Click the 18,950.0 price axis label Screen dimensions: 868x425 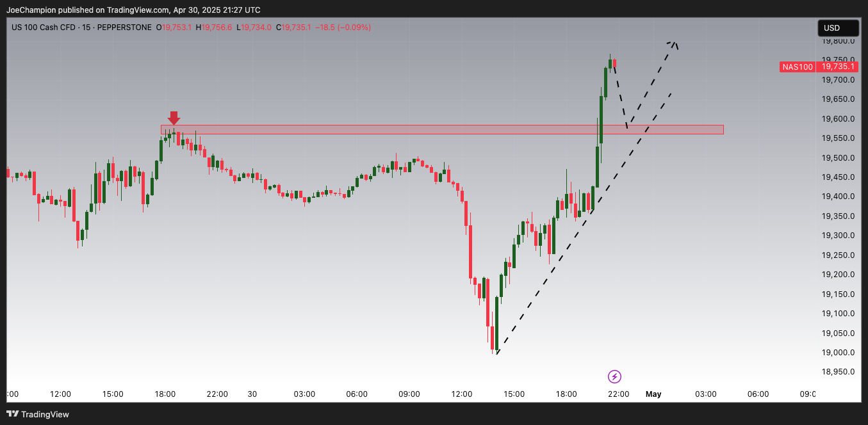click(838, 372)
